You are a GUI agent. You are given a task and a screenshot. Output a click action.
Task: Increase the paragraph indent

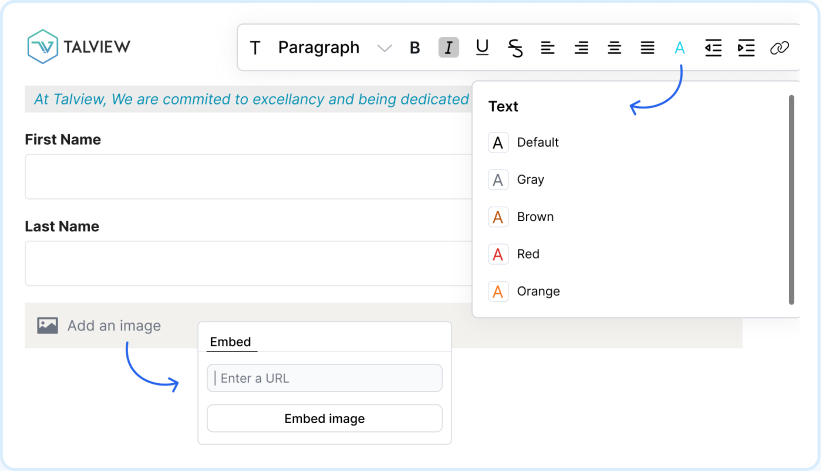click(x=746, y=48)
